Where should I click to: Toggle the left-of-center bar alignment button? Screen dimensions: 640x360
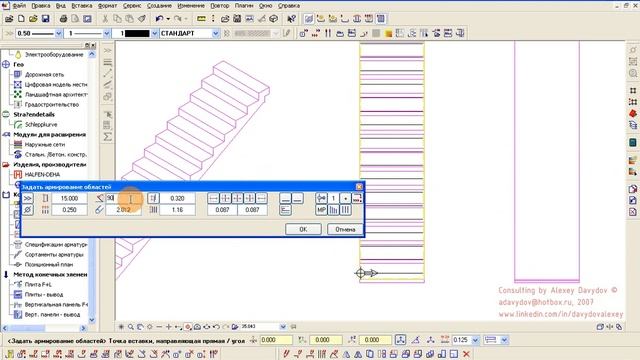(x=225, y=198)
